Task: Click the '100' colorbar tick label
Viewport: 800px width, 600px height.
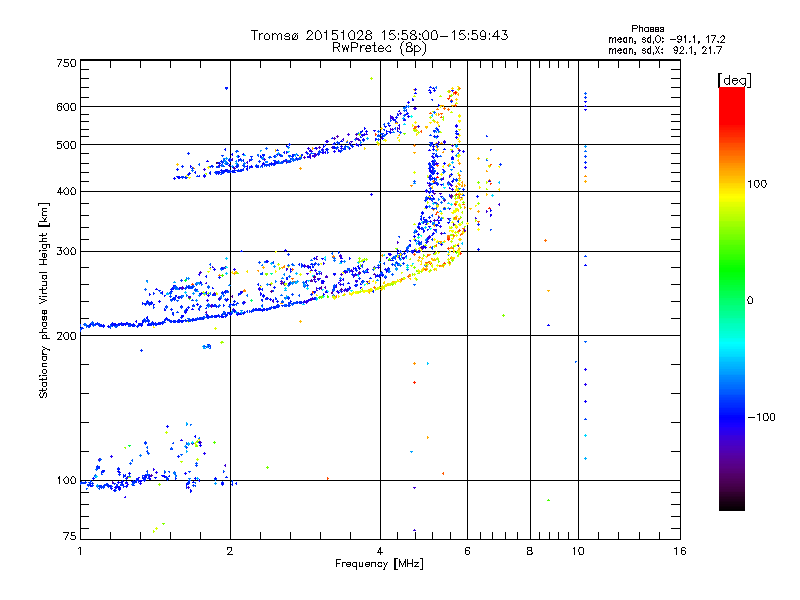Action: 757,184
